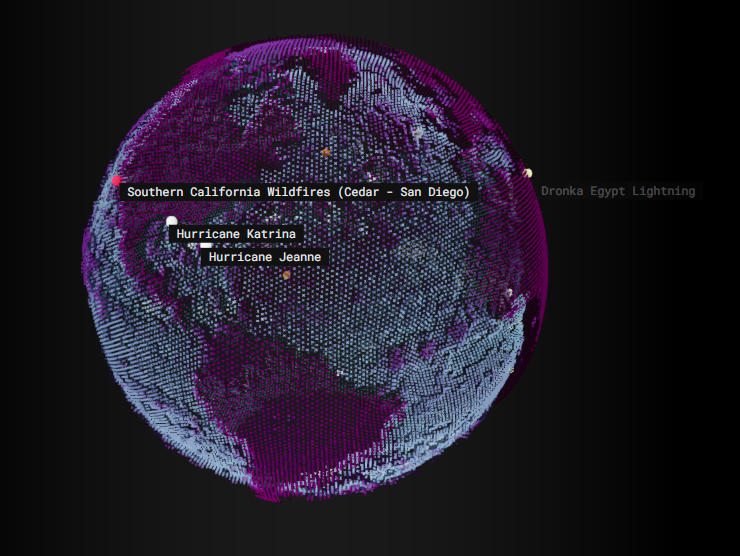The image size is (740, 556).
Task: Select the Dronka Egypt Lightning marker dot
Action: click(x=527, y=173)
